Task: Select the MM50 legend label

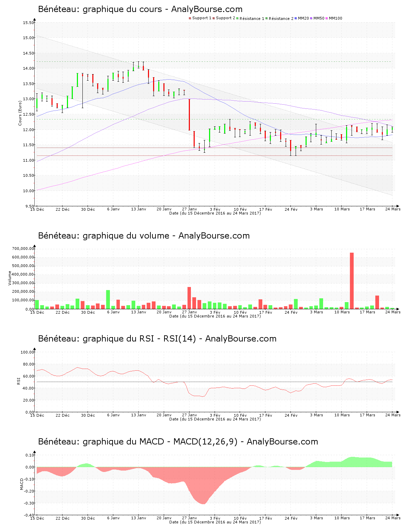Action: click(319, 18)
